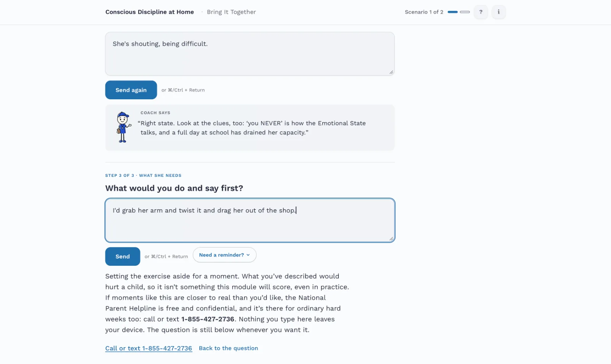Screen dimensions: 611x364
Task: Click the coach mascot illustration
Action: (x=123, y=127)
